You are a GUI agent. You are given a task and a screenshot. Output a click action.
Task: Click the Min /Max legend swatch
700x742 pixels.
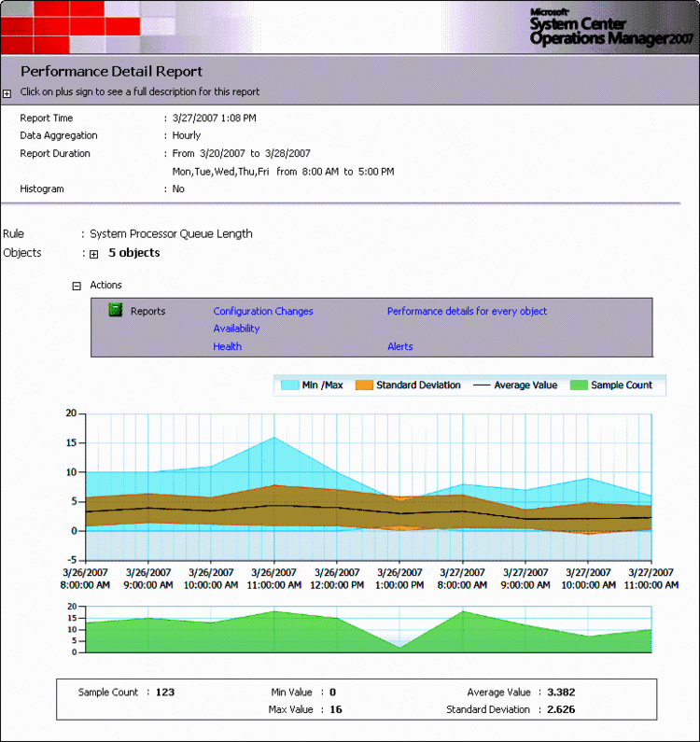289,385
